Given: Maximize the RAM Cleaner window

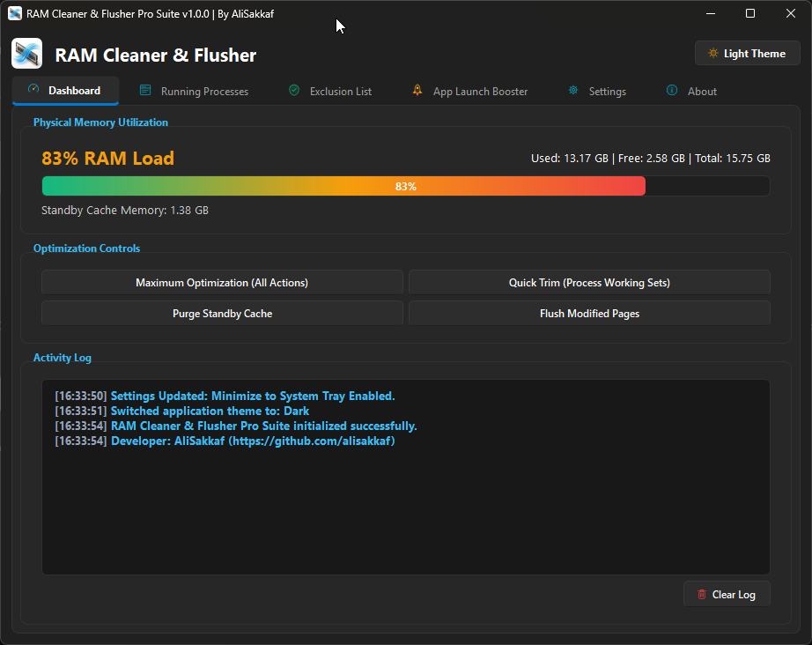Looking at the screenshot, I should tap(749, 13).
